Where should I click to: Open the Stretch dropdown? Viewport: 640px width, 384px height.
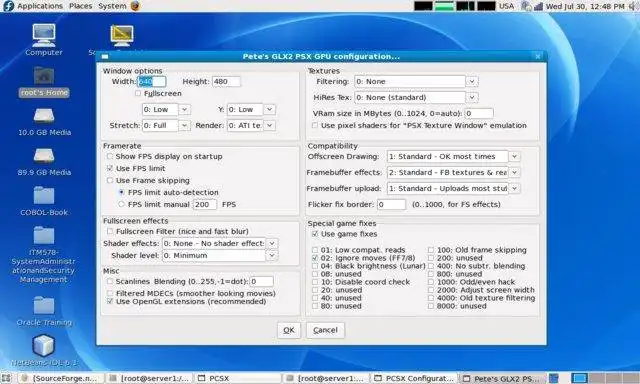[x=184, y=125]
